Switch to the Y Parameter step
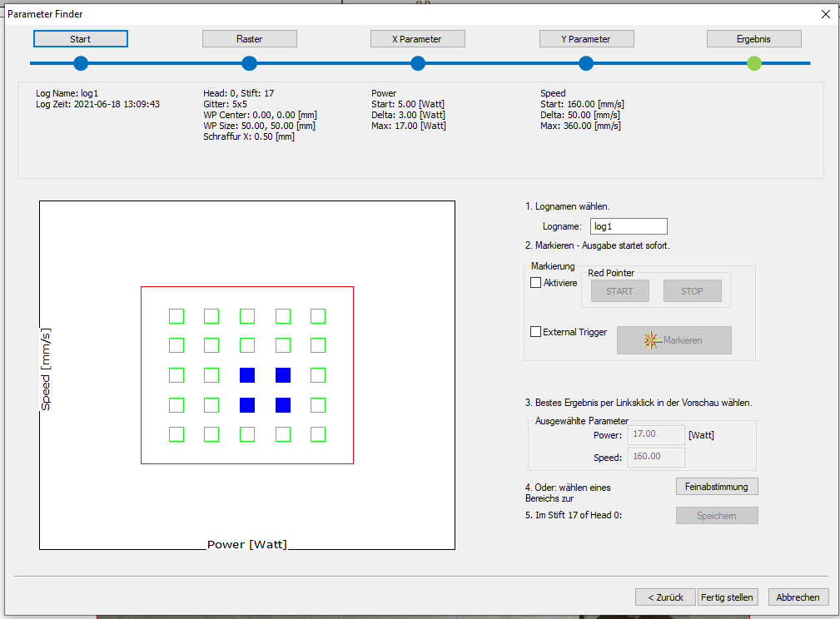 coord(587,39)
